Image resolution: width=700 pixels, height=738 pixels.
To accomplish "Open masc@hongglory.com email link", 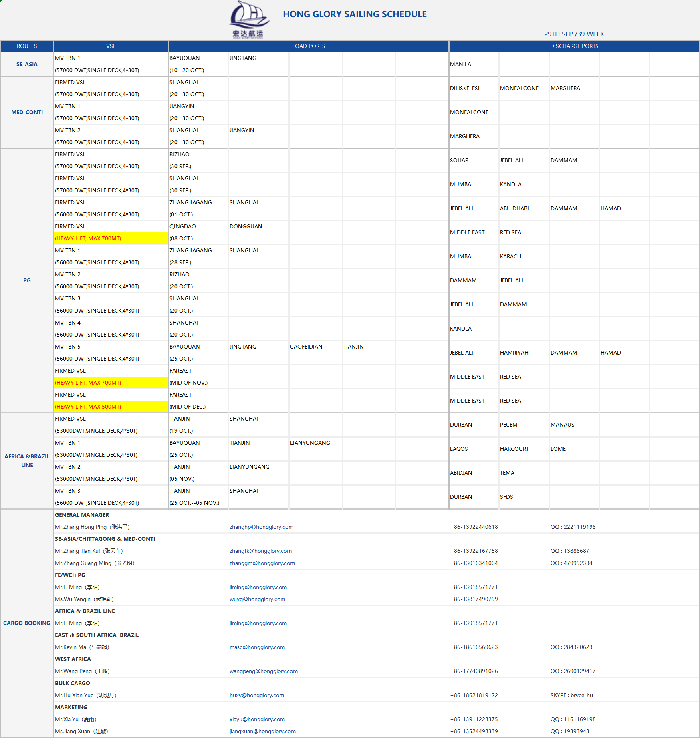I will tap(257, 647).
